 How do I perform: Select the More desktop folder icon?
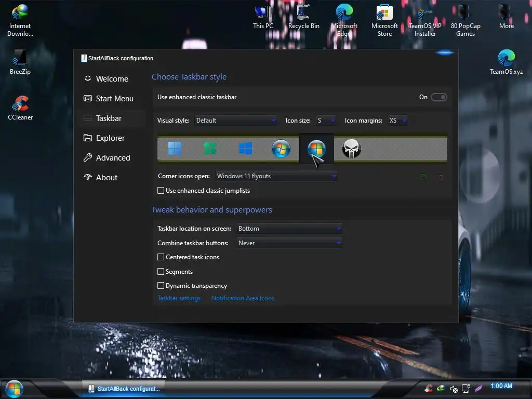tap(506, 17)
